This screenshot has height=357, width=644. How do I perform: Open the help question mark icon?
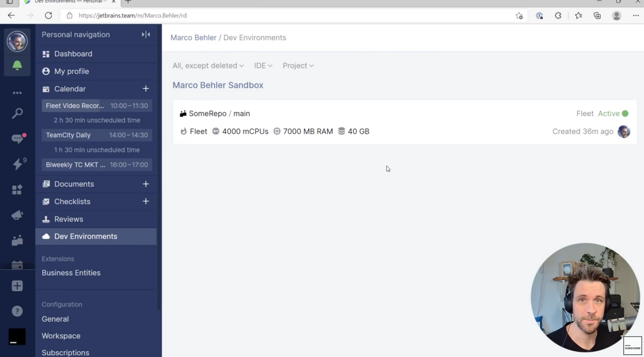[x=17, y=311]
